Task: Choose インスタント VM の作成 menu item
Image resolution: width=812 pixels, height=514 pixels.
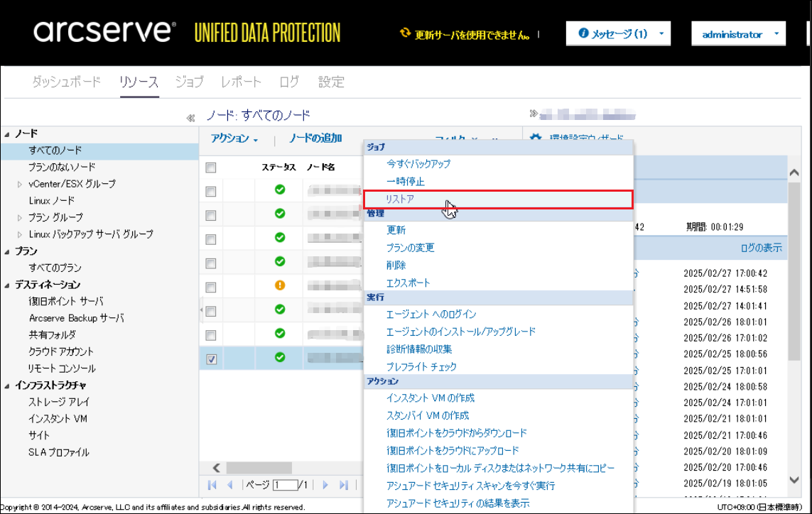Action: (431, 398)
